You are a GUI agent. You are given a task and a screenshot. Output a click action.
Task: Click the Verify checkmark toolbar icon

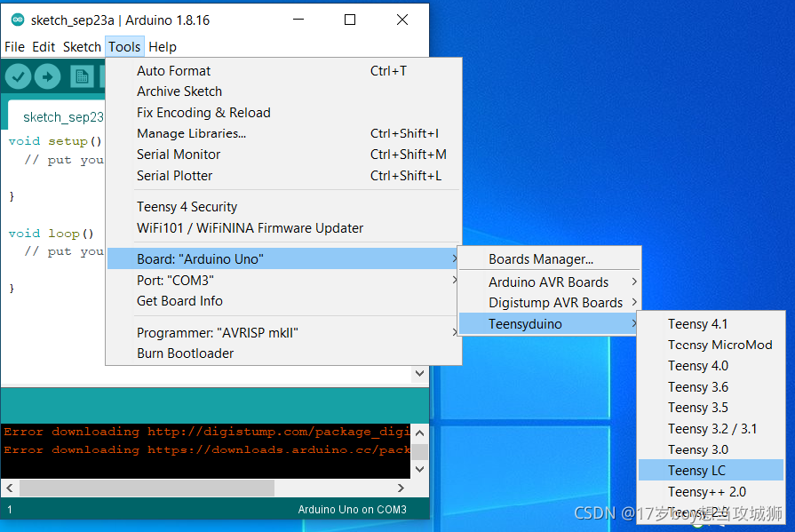pos(19,76)
